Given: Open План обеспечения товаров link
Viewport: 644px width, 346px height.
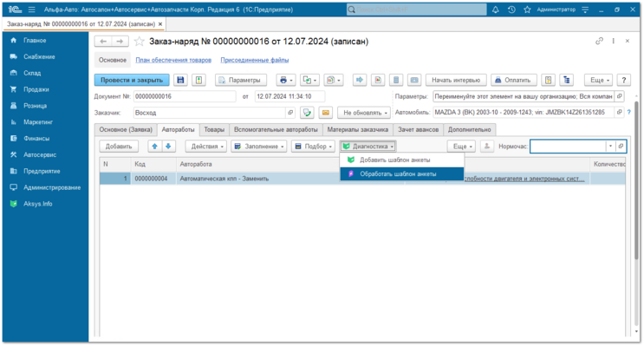Looking at the screenshot, I should coord(173,60).
